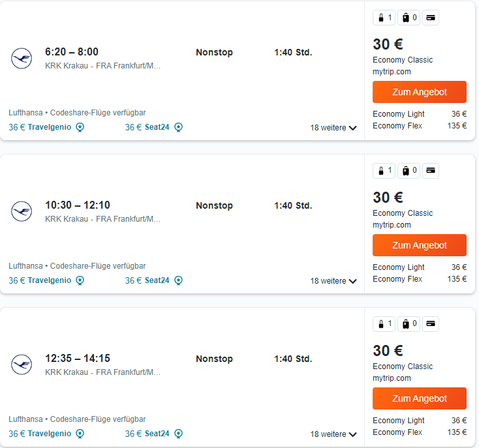Select Economy Light 36 € on third flight

coord(420,420)
